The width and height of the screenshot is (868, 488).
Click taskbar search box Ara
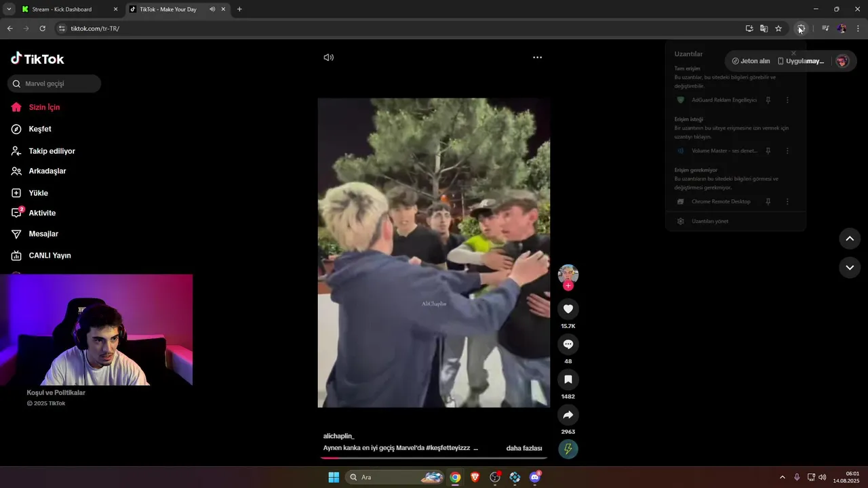point(395,477)
